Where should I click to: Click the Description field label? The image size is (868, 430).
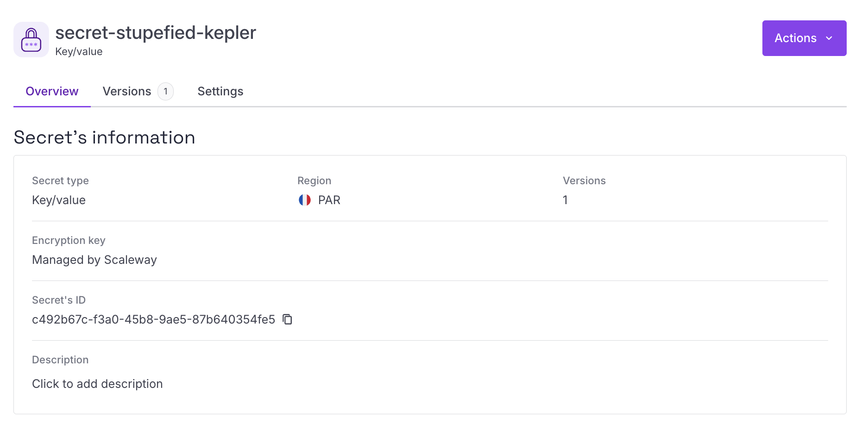pyautogui.click(x=60, y=360)
